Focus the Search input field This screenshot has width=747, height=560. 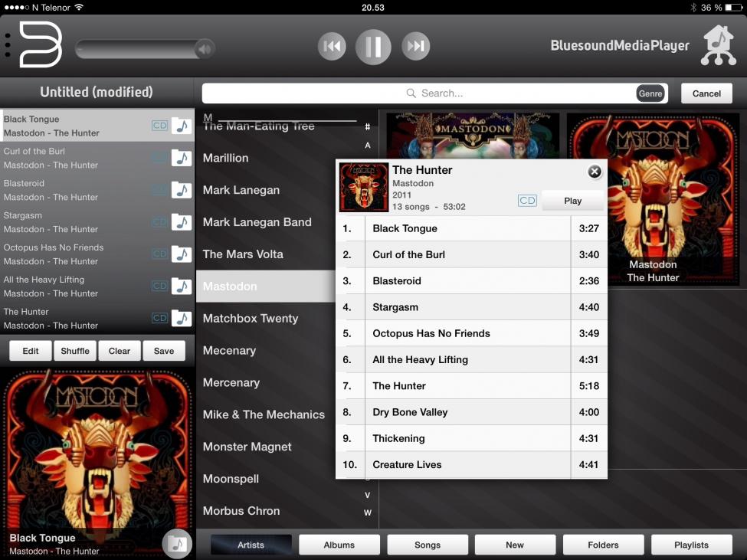coord(434,93)
